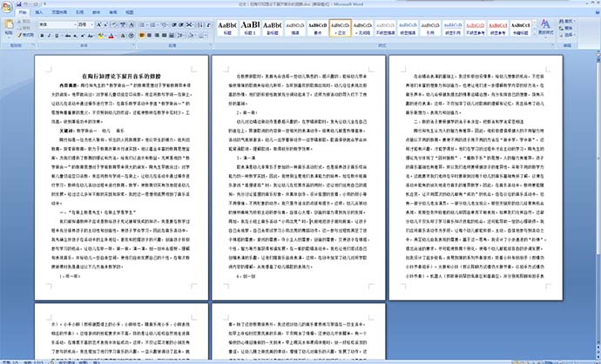Apply the red font color
This screenshot has width=601, height=364.
111,36
